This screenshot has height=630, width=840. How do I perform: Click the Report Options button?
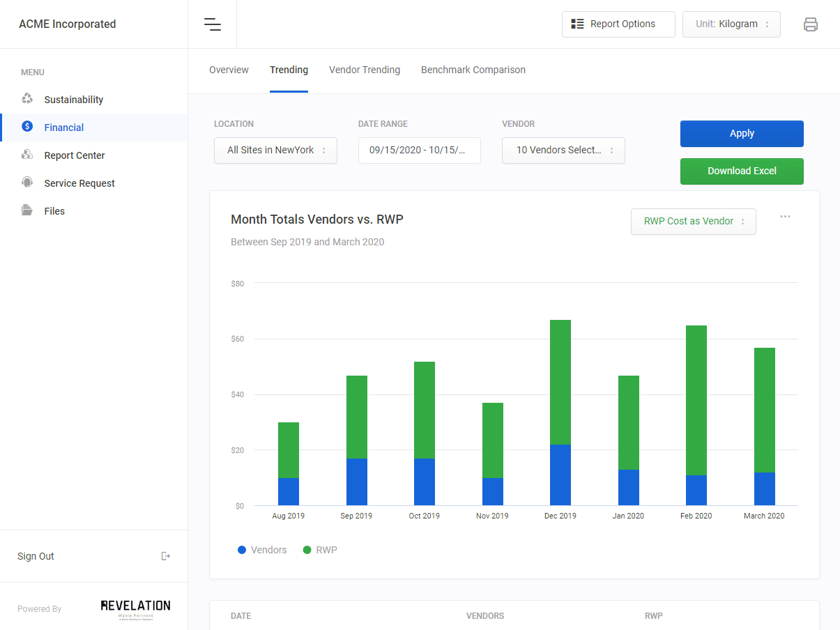(x=618, y=24)
